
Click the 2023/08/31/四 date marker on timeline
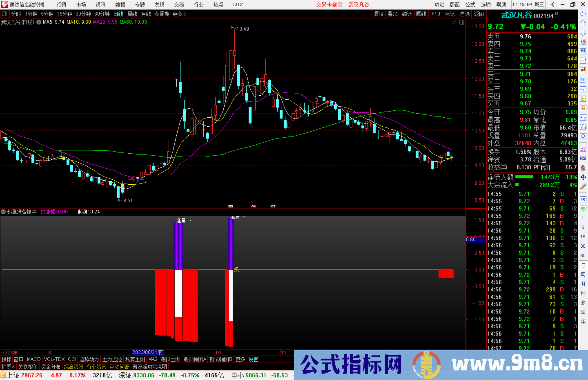click(x=148, y=352)
